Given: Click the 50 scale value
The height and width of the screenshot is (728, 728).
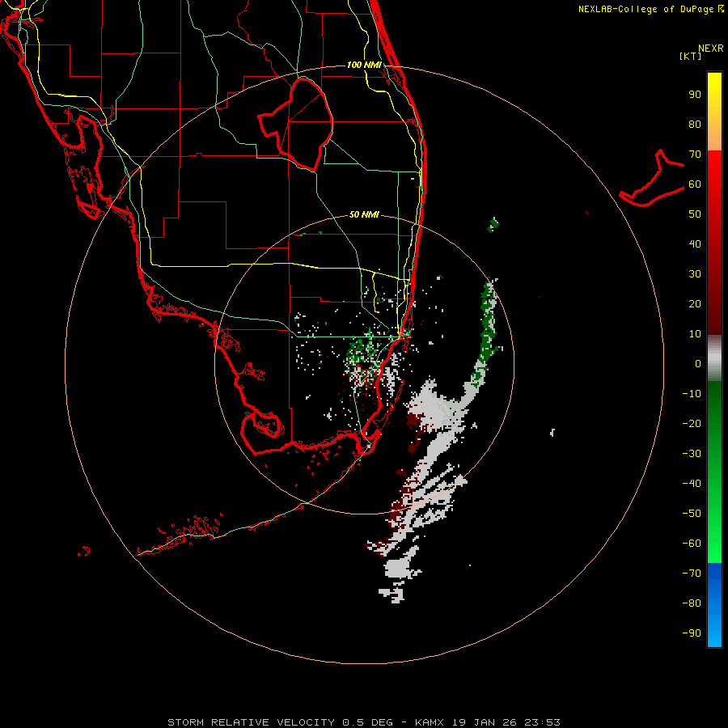Looking at the screenshot, I should click(x=695, y=214).
